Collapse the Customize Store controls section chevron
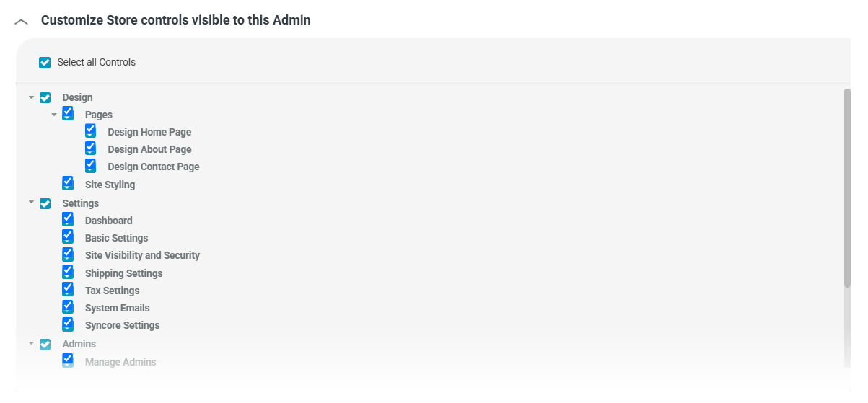This screenshot has width=868, height=403. [x=21, y=22]
